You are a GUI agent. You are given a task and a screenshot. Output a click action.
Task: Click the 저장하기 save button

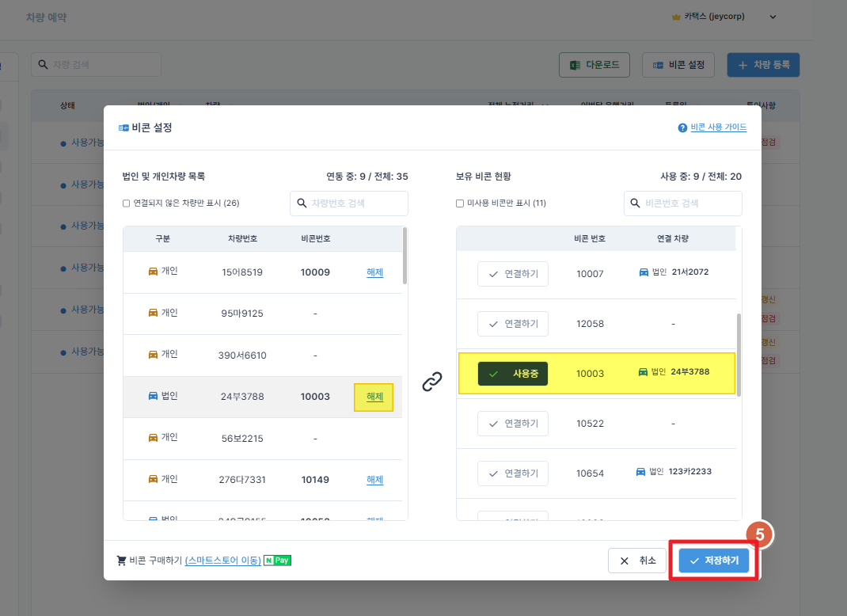(713, 561)
